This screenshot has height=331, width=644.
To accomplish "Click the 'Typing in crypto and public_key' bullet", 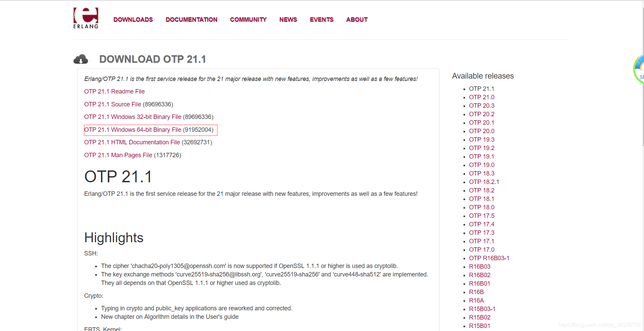I will (x=196, y=308).
